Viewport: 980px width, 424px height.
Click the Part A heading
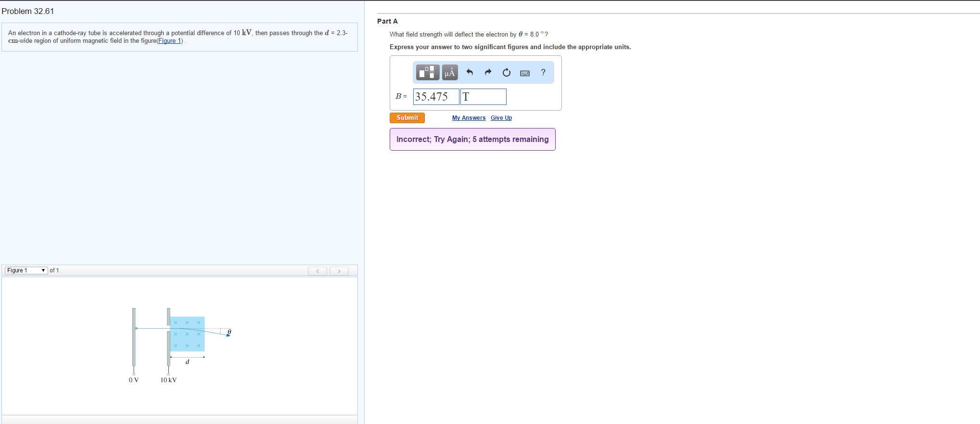click(387, 21)
